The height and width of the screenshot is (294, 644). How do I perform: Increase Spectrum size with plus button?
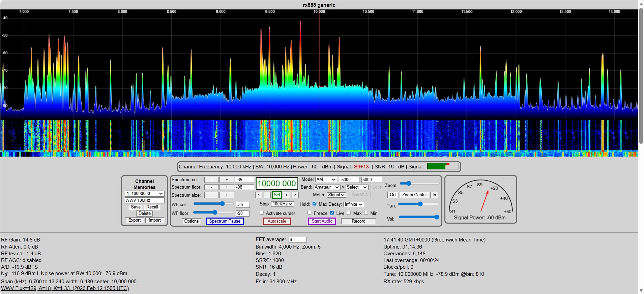(227, 195)
